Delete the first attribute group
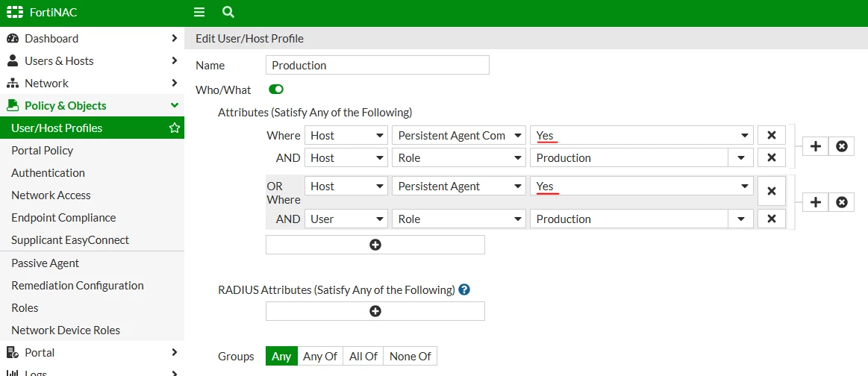This screenshot has width=868, height=376. (x=841, y=146)
